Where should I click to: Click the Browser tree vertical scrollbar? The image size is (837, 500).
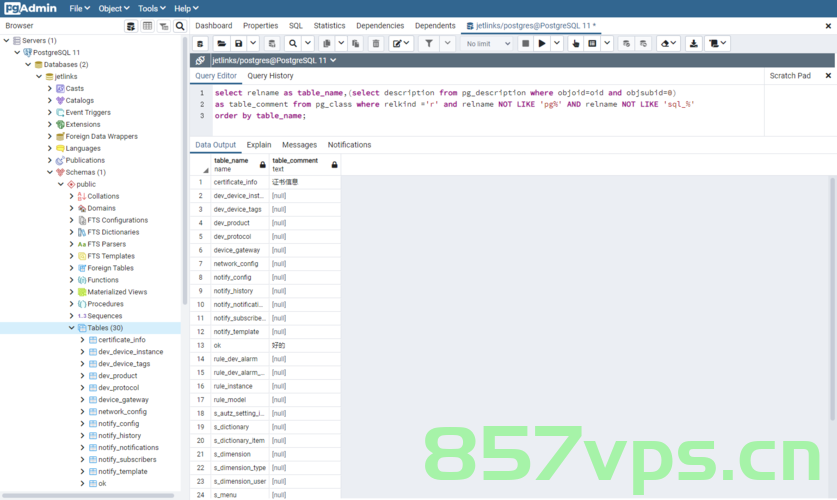click(x=185, y=171)
